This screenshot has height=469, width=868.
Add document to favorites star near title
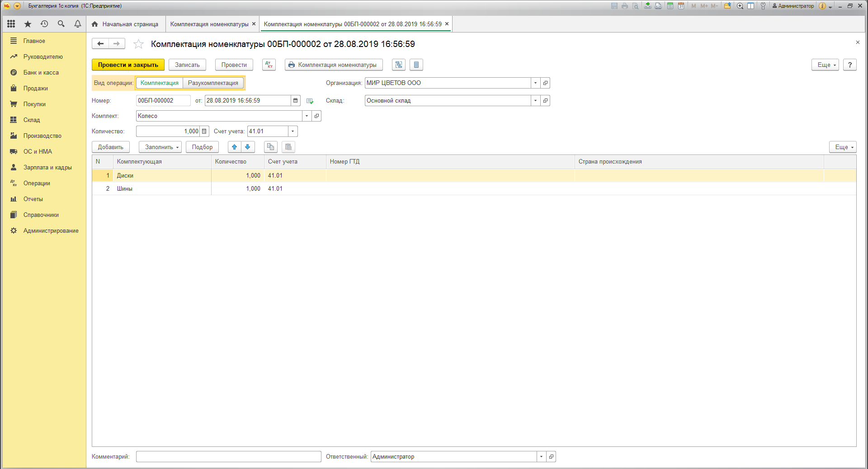pyautogui.click(x=138, y=44)
